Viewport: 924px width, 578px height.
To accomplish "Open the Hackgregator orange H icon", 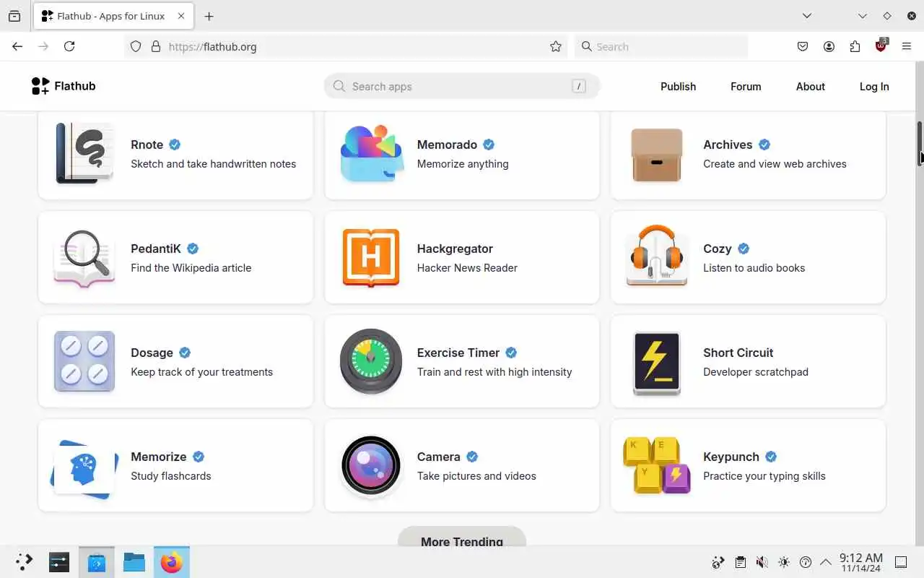I will (x=371, y=257).
